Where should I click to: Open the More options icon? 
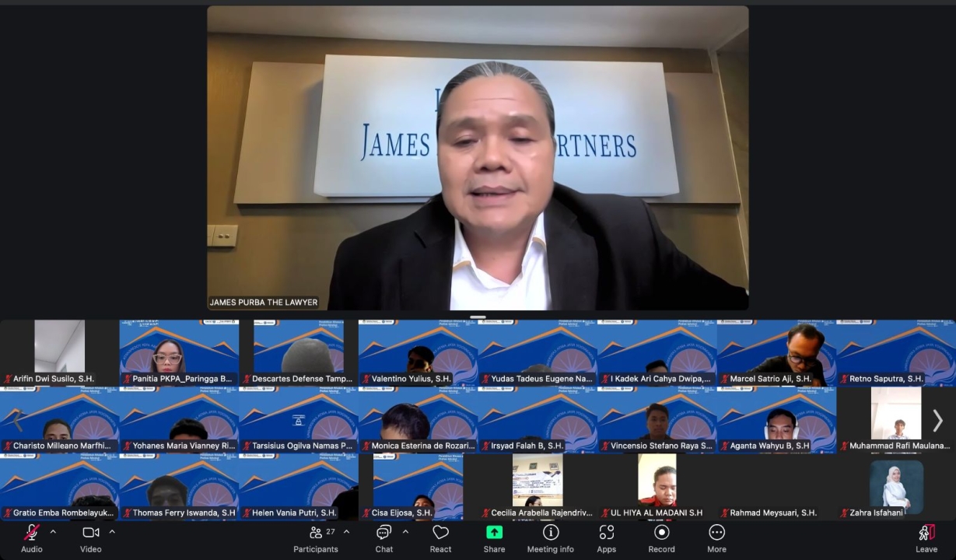(x=717, y=533)
